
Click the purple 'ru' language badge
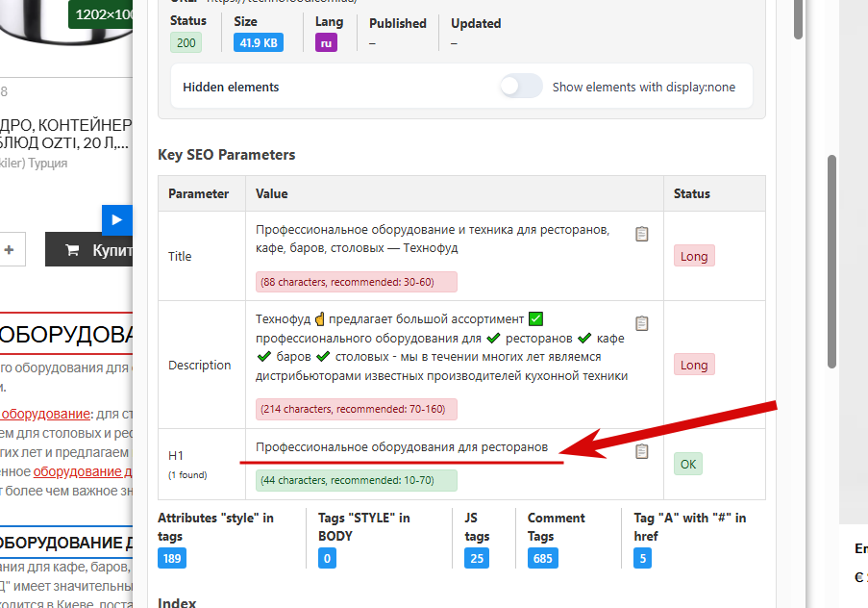[326, 42]
